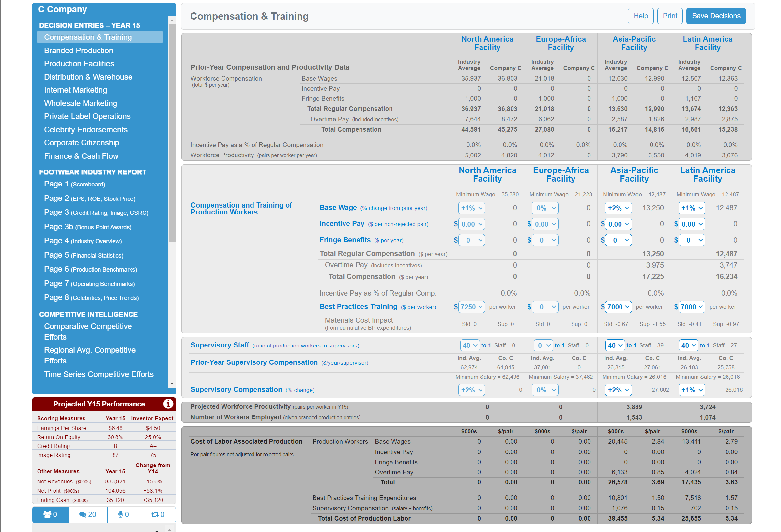Expand Asia-Pacific Best Practices Training dropdown
Image resolution: width=781 pixels, height=532 pixels.
[x=618, y=307]
